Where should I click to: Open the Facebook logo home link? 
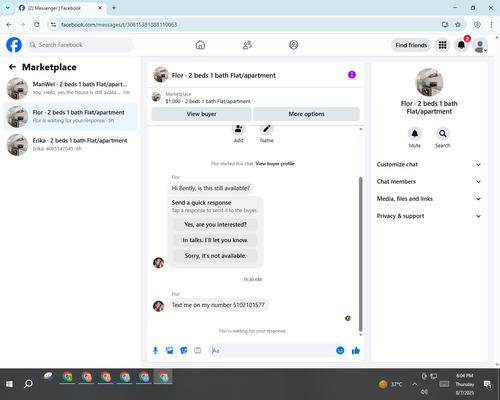pyautogui.click(x=14, y=45)
